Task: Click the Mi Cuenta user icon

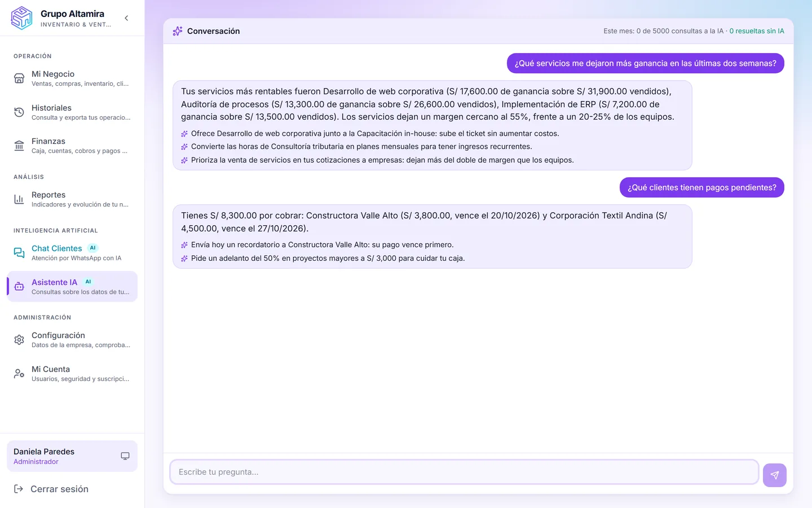Action: (x=19, y=374)
